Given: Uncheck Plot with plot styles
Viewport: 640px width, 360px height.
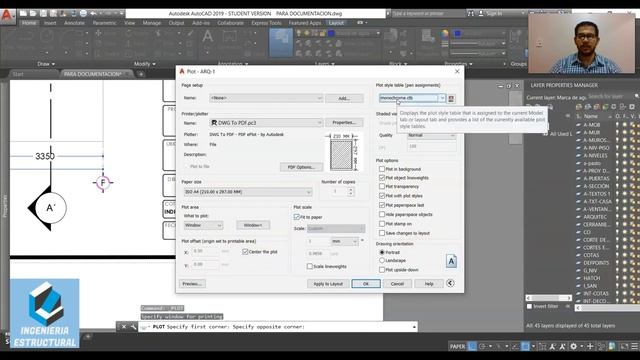Looking at the screenshot, I should tap(382, 196).
